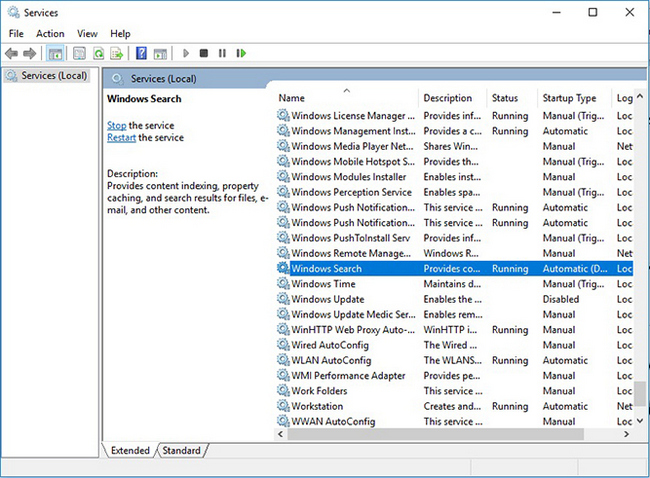Click Disabled startup type of Windows Update
Image resolution: width=650 pixels, height=478 pixels.
pos(561,299)
